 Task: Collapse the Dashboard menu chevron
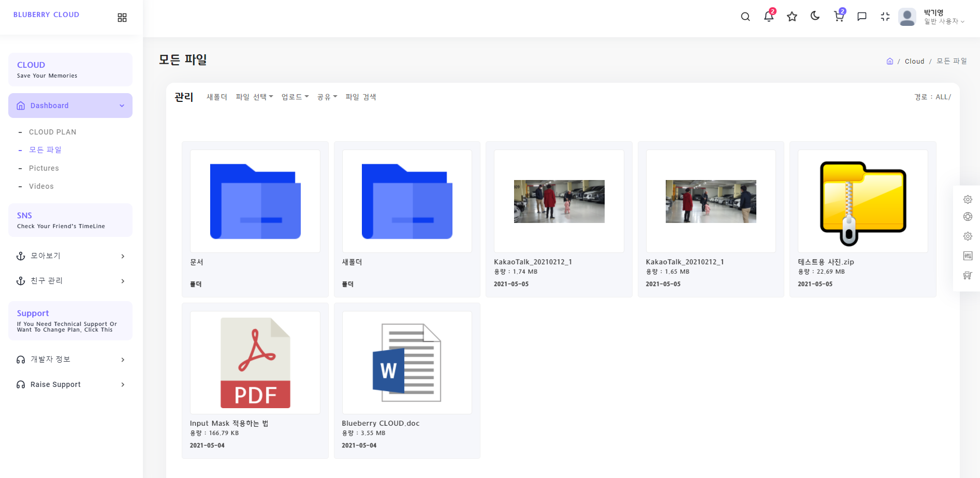122,105
